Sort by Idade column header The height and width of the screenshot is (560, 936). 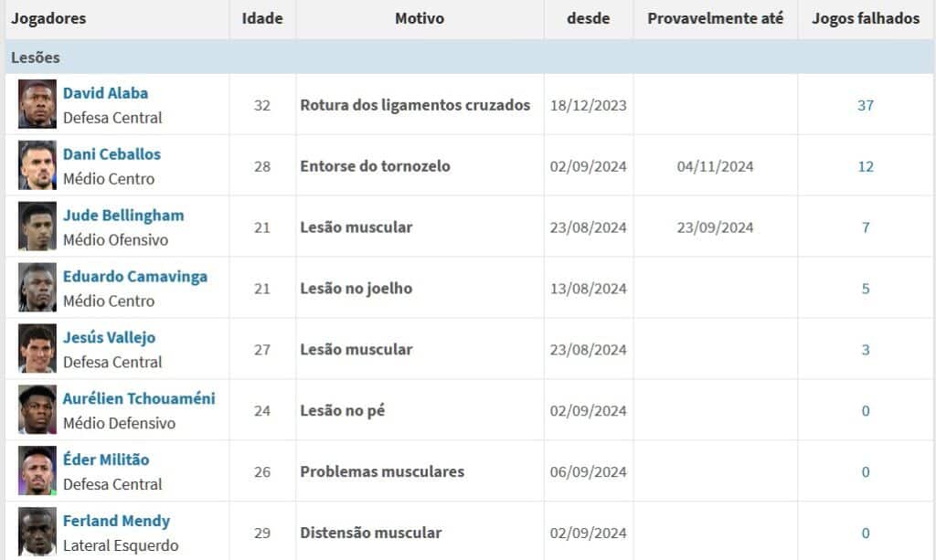(262, 18)
